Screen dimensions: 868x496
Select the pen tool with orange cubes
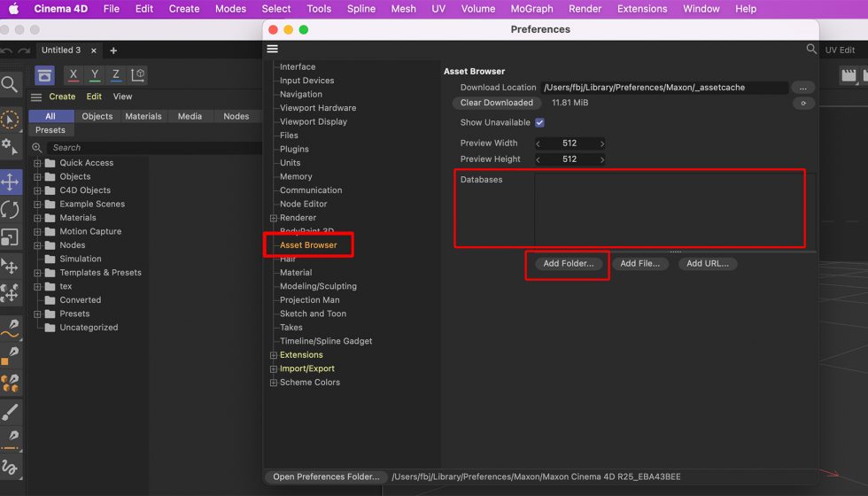tap(10, 383)
